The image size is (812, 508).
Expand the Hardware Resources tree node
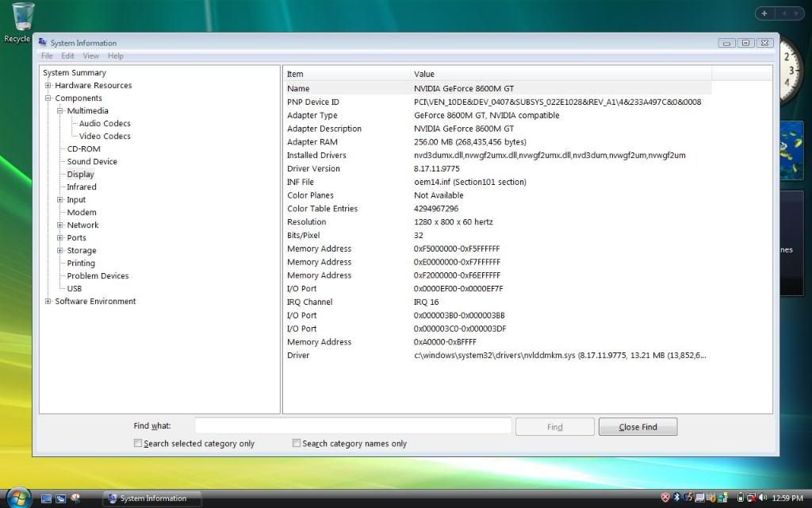point(48,86)
